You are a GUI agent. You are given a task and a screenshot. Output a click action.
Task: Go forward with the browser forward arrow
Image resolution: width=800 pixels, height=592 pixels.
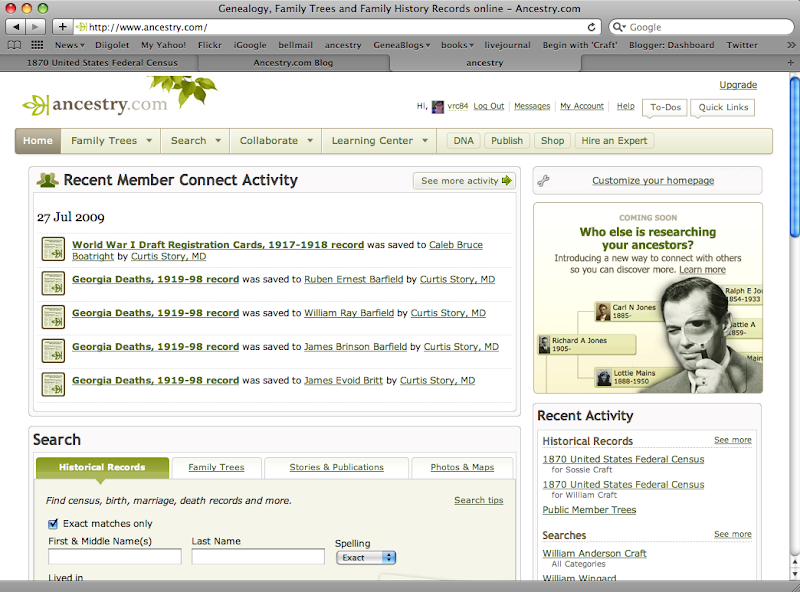tap(35, 27)
